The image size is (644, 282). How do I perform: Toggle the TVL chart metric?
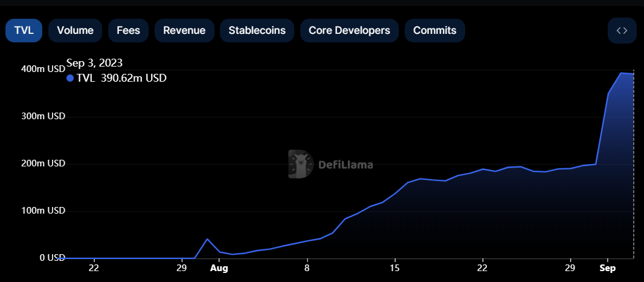(x=24, y=30)
